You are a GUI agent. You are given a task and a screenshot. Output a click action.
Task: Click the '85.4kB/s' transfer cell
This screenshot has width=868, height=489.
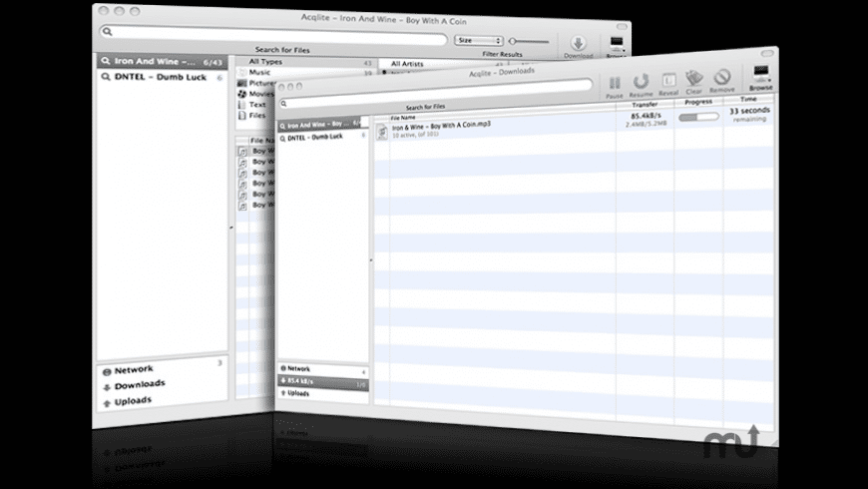(x=647, y=120)
